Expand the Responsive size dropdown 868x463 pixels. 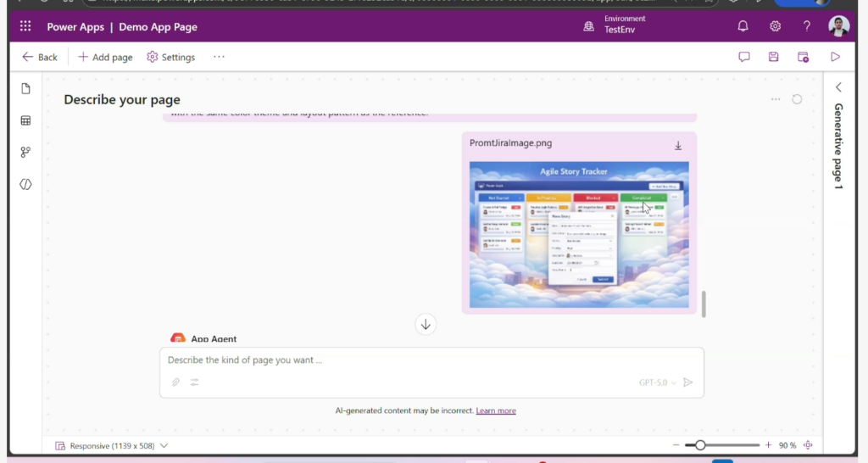click(164, 445)
